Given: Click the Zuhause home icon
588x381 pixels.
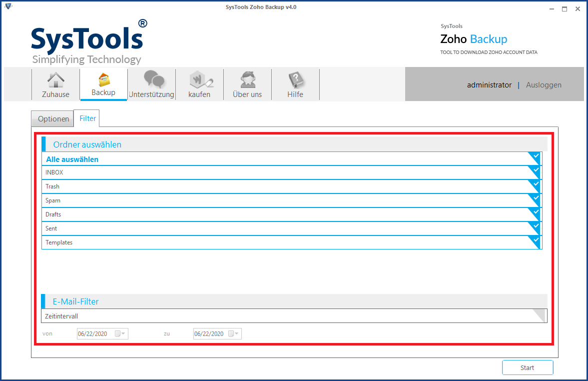Looking at the screenshot, I should tap(55, 79).
